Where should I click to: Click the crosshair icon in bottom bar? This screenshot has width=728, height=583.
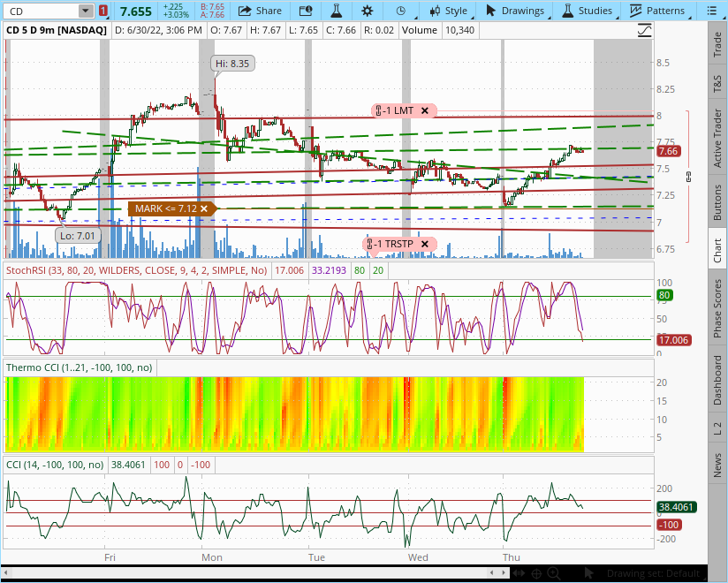pyautogui.click(x=535, y=574)
